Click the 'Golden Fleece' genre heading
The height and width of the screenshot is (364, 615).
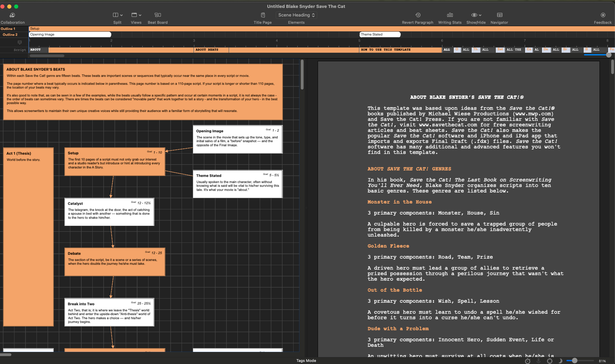388,246
